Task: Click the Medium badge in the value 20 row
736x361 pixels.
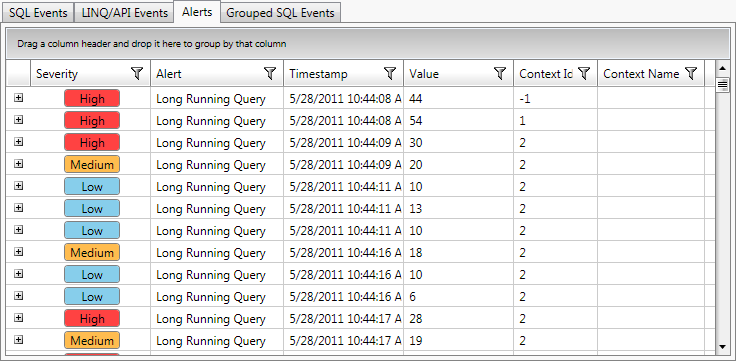Action: coord(92,165)
